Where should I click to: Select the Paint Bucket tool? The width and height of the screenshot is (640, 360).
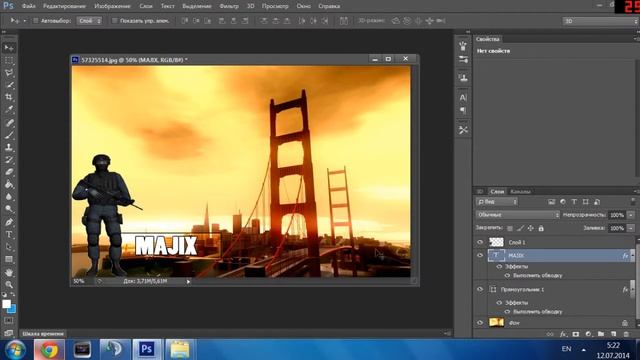(x=9, y=184)
